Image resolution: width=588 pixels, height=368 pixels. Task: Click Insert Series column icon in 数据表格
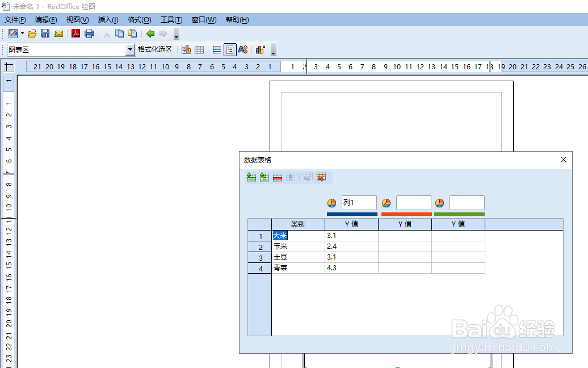click(264, 177)
